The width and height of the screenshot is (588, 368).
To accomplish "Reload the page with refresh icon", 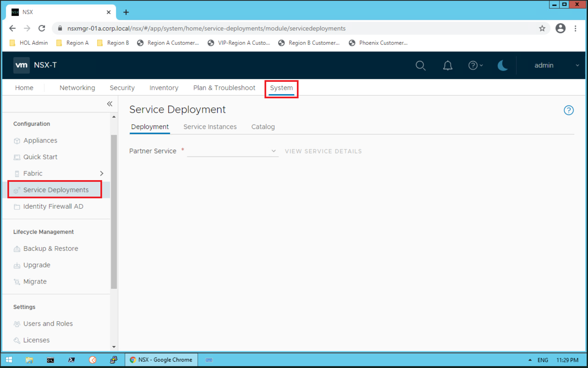I will pyautogui.click(x=42, y=28).
